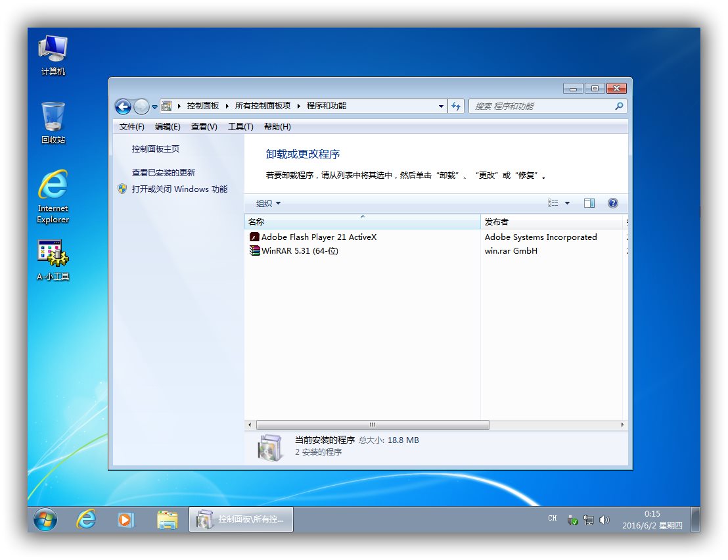Open 查看已安装的更新 link

click(164, 173)
